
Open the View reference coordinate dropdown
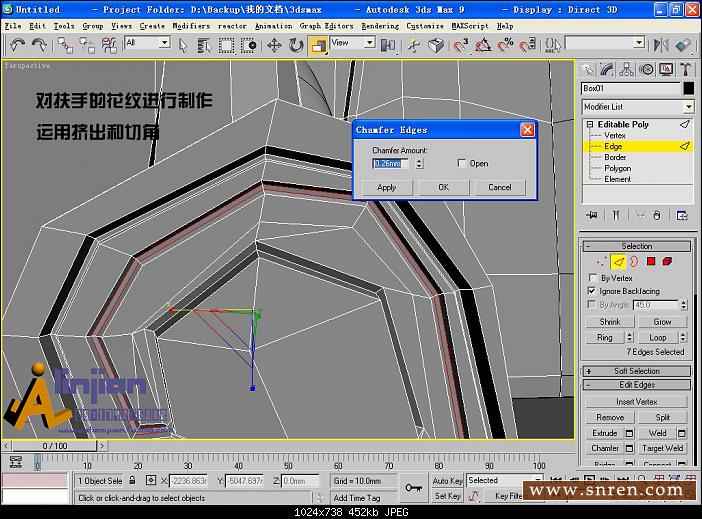[x=353, y=43]
